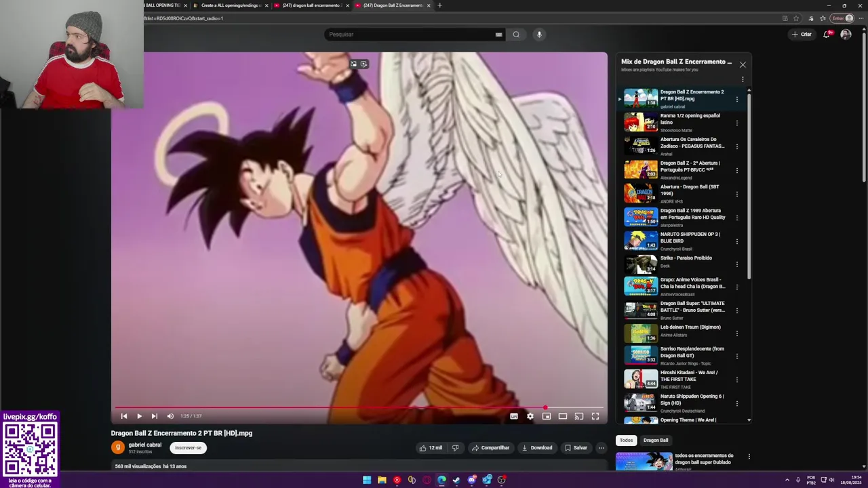Select the Todos filter chip
868x488 pixels.
[x=626, y=441]
